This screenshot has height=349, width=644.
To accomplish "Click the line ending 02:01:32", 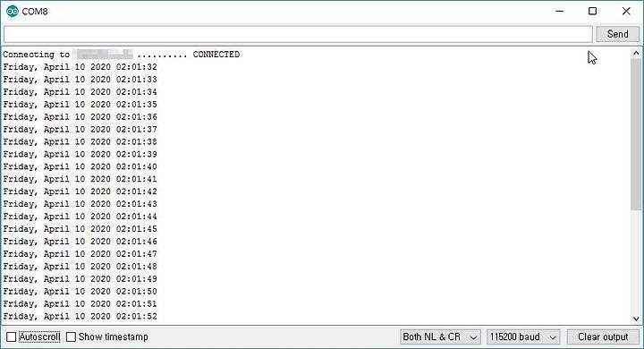I will (80, 66).
